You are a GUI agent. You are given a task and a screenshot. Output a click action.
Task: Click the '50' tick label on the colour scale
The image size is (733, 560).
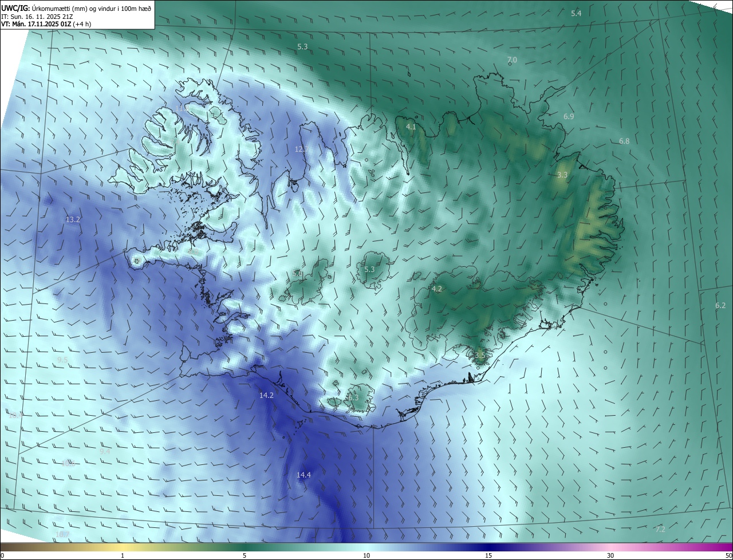[728, 555]
